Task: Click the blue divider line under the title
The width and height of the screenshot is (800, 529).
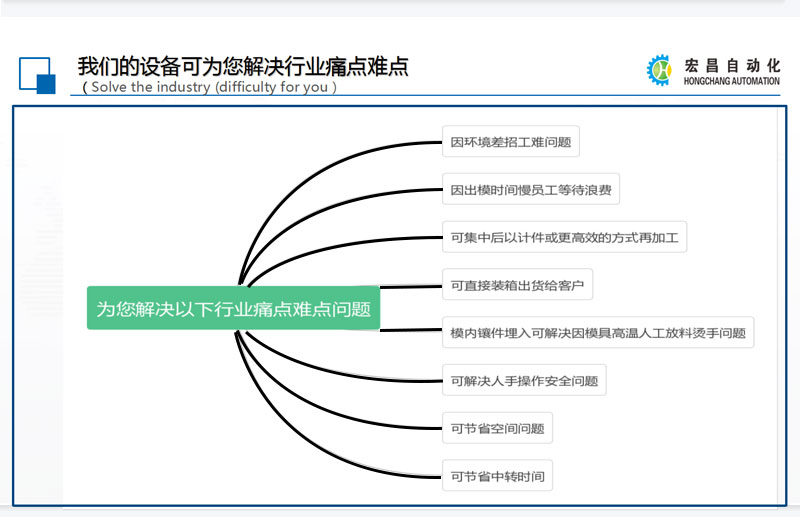Action: pos(400,96)
